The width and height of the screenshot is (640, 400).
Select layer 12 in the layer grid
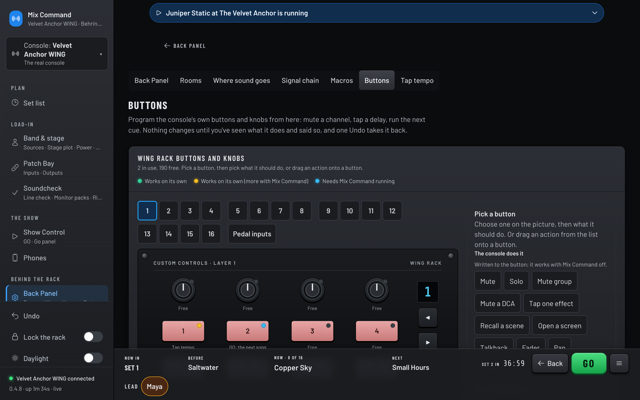click(x=392, y=211)
